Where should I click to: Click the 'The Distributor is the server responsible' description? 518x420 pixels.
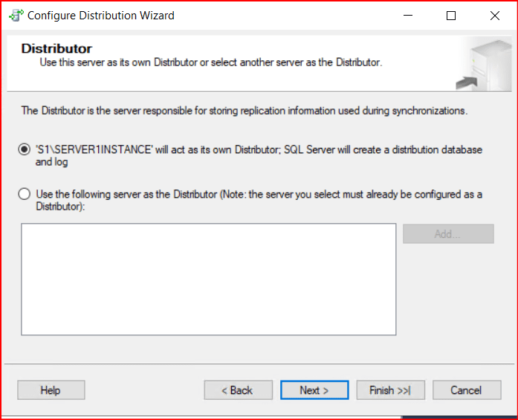[244, 111]
